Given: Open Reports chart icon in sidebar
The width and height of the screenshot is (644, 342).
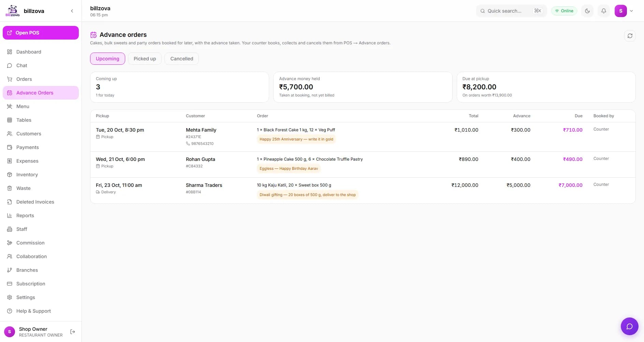Looking at the screenshot, I should [x=10, y=215].
